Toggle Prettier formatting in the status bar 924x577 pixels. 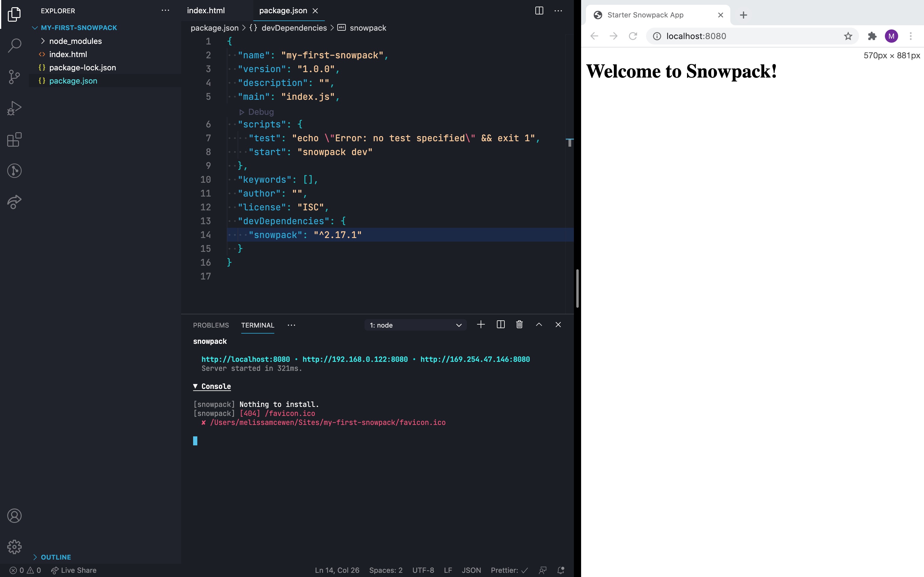click(509, 570)
